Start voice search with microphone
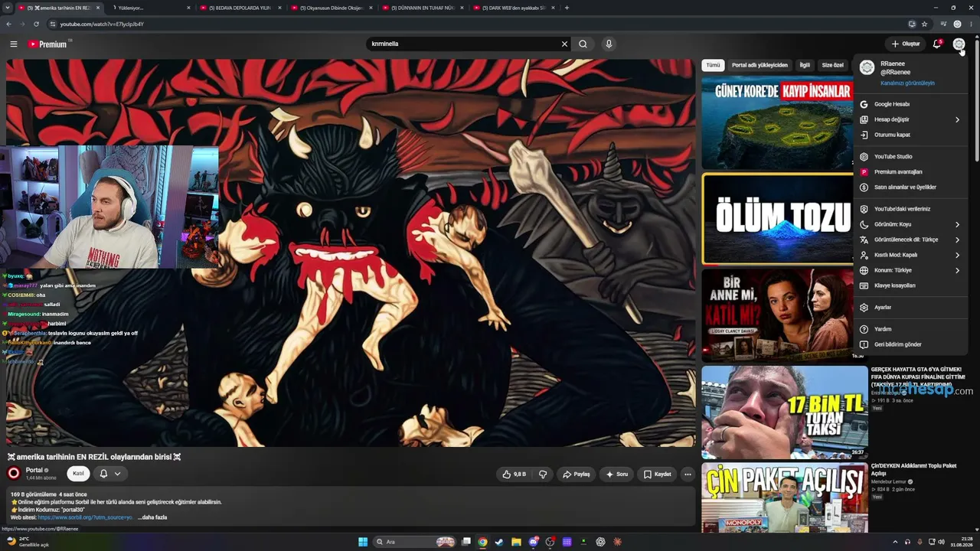 point(609,44)
